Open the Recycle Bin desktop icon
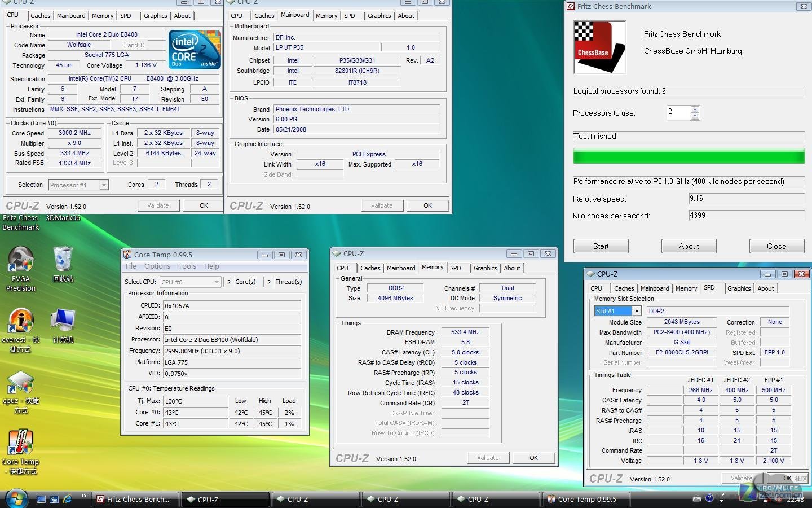812x508 pixels. (63, 260)
